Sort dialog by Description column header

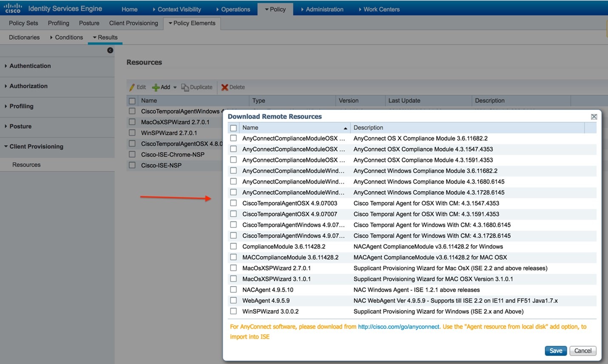coord(368,128)
